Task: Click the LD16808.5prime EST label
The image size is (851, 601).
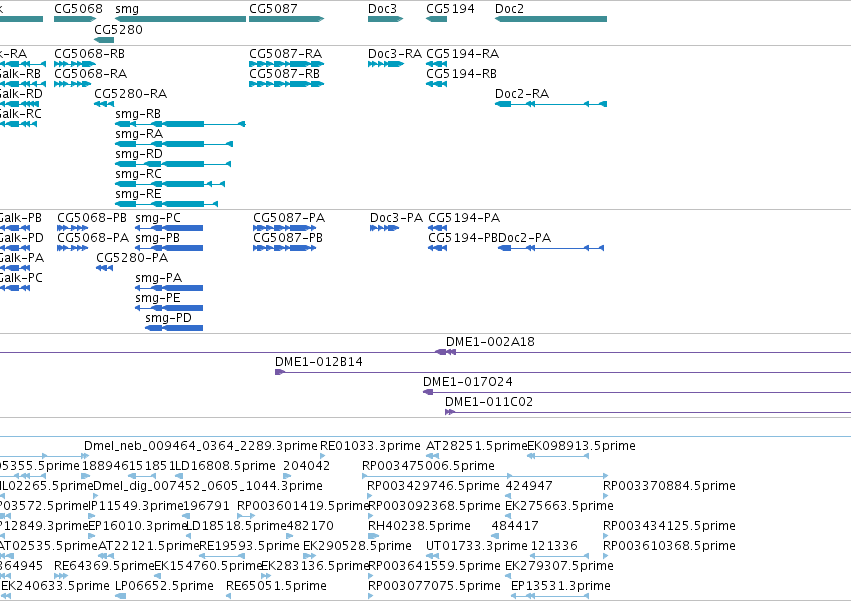Action: (x=225, y=466)
